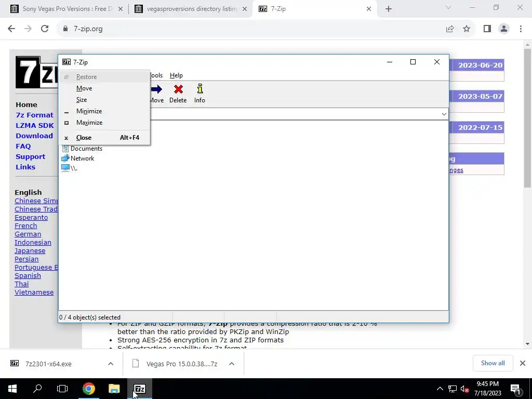
Task: Open the Windows Start menu
Action: point(12,389)
